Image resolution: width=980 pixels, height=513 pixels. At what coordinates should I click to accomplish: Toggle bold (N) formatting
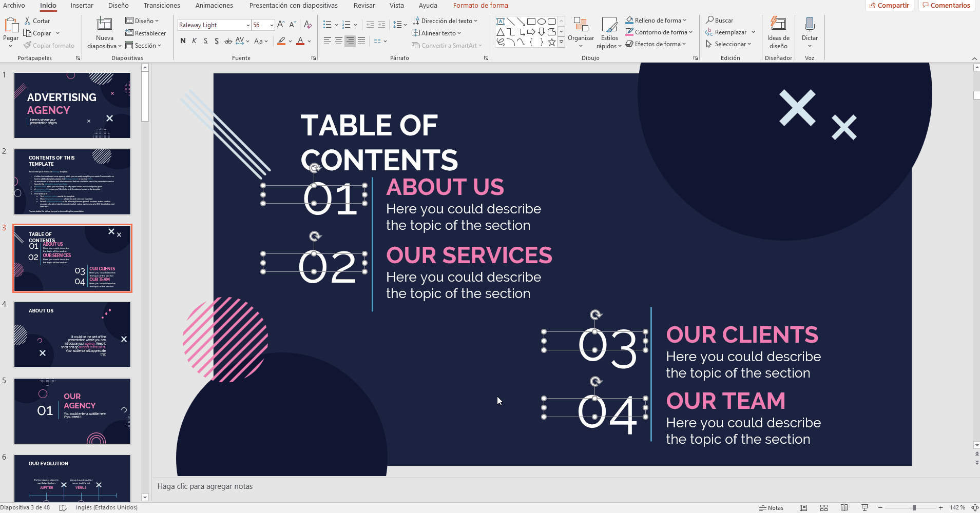point(183,41)
